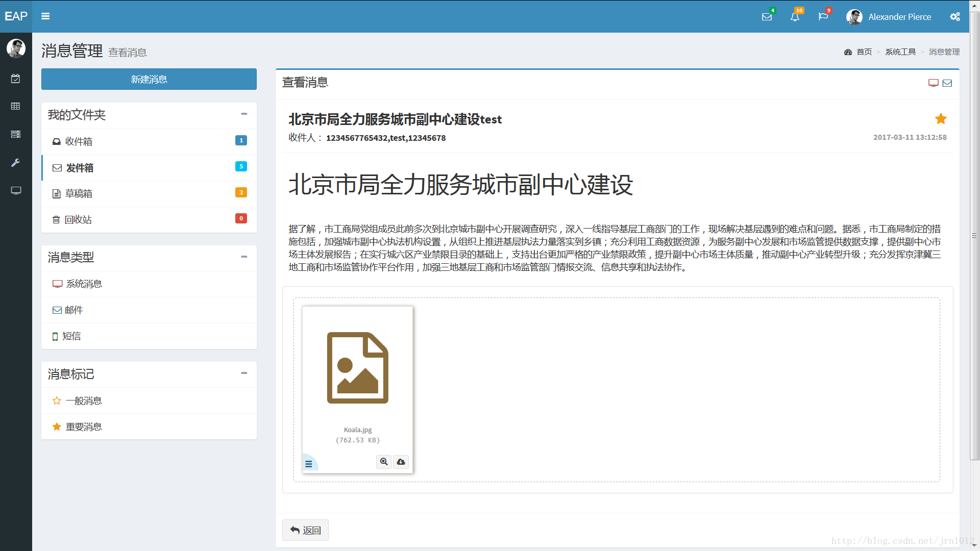Filter by 邮件 type
The image size is (980, 551).
[x=149, y=310]
